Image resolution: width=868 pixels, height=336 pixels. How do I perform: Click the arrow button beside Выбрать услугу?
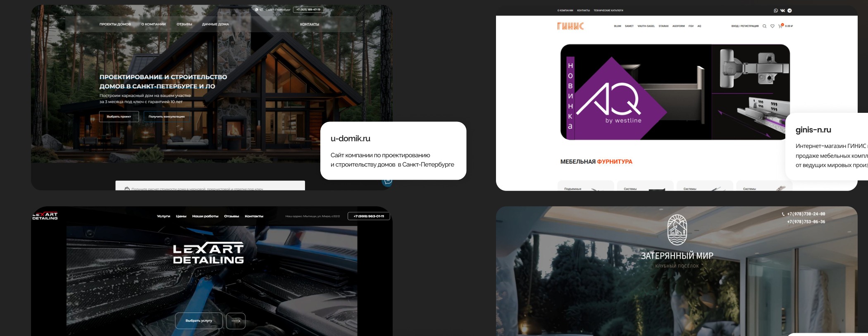pyautogui.click(x=236, y=321)
